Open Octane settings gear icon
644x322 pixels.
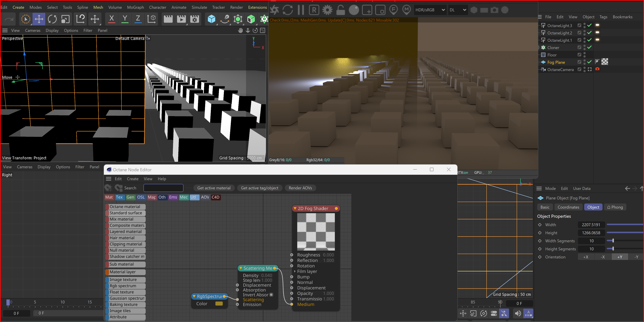pyautogui.click(x=327, y=10)
